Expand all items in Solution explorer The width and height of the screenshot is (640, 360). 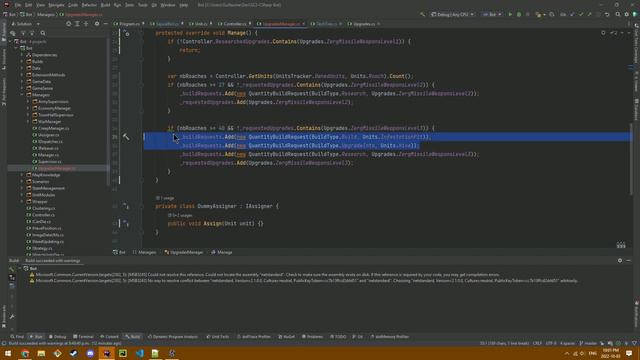(x=77, y=24)
